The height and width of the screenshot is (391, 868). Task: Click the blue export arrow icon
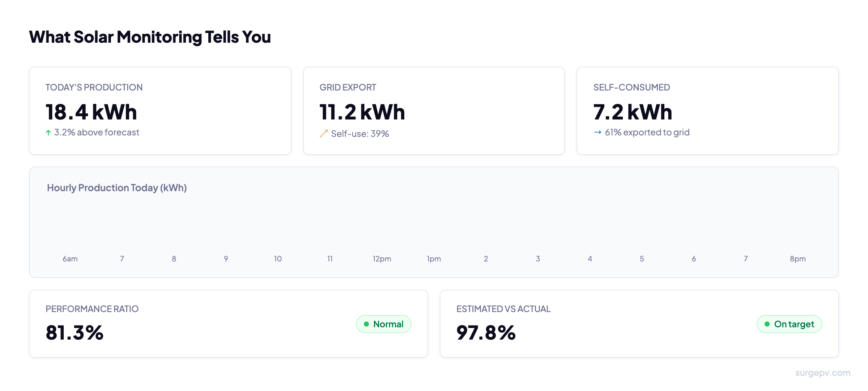coord(598,132)
